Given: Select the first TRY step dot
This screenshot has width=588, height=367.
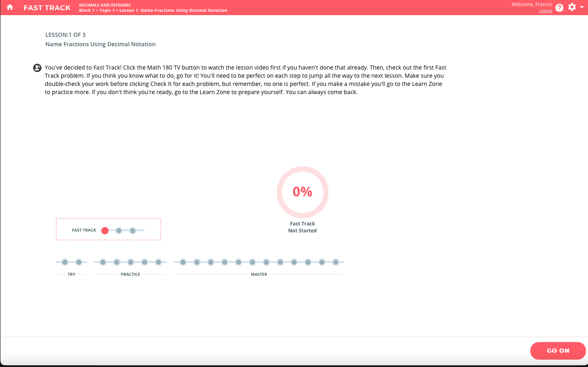Looking at the screenshot, I should [x=65, y=262].
